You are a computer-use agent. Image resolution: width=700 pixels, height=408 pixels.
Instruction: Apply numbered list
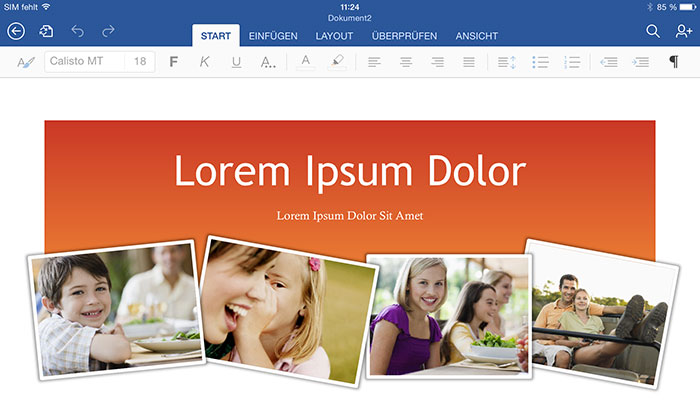[572, 62]
